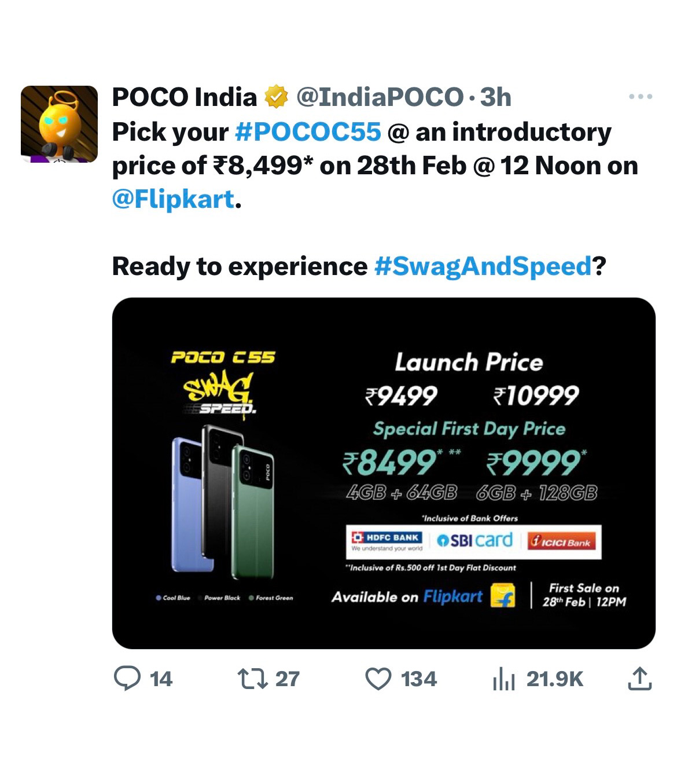This screenshot has height=784, width=677.
Task: Click the POCO India display name
Action: [184, 97]
